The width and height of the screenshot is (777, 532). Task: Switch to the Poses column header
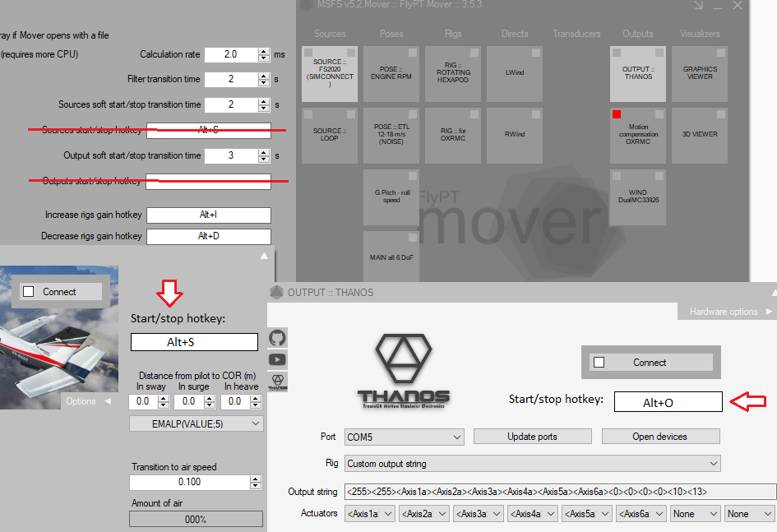(x=391, y=34)
